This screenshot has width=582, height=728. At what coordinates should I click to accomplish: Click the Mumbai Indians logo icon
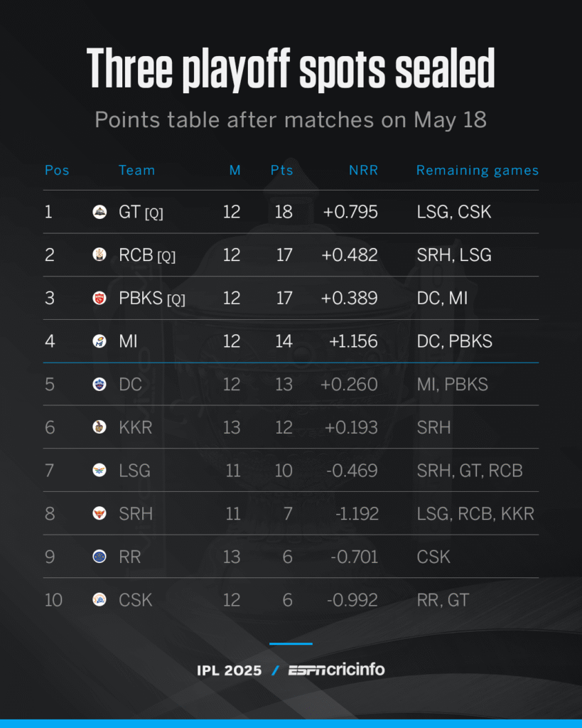pos(99,341)
